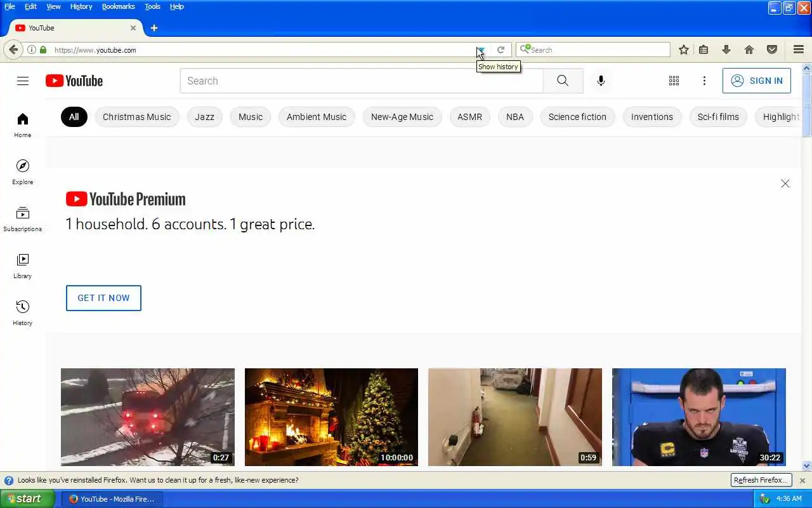
Task: Go to Firefox home page icon
Action: pyautogui.click(x=749, y=50)
